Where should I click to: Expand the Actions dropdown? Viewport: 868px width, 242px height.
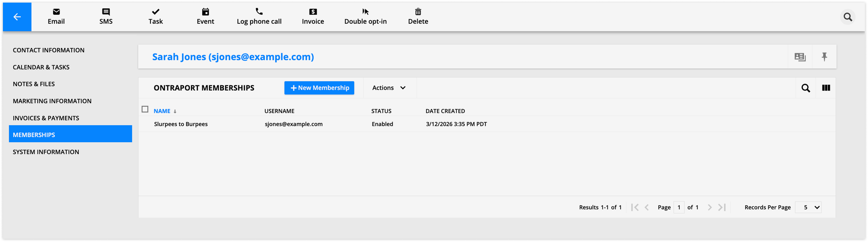point(389,88)
